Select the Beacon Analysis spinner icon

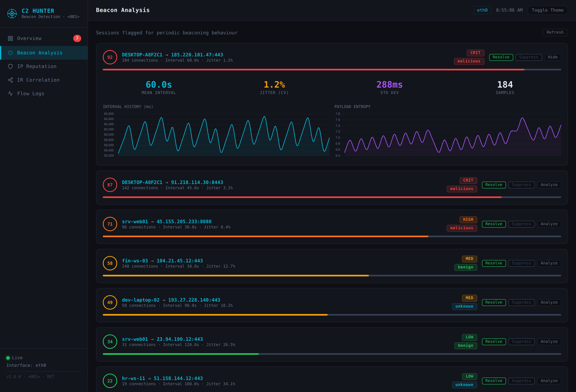[10, 53]
